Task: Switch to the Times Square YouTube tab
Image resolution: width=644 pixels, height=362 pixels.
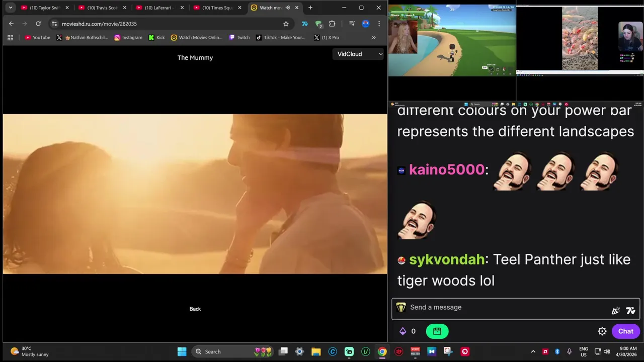Action: click(217, 8)
